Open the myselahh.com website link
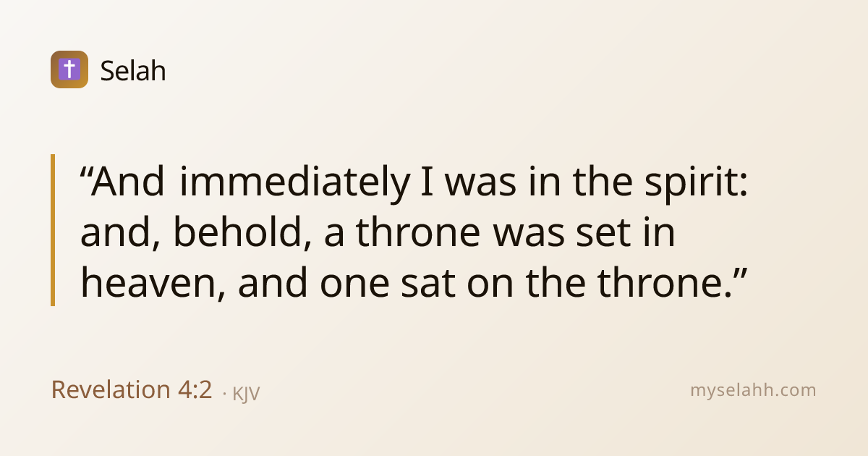The image size is (868, 456). [753, 391]
